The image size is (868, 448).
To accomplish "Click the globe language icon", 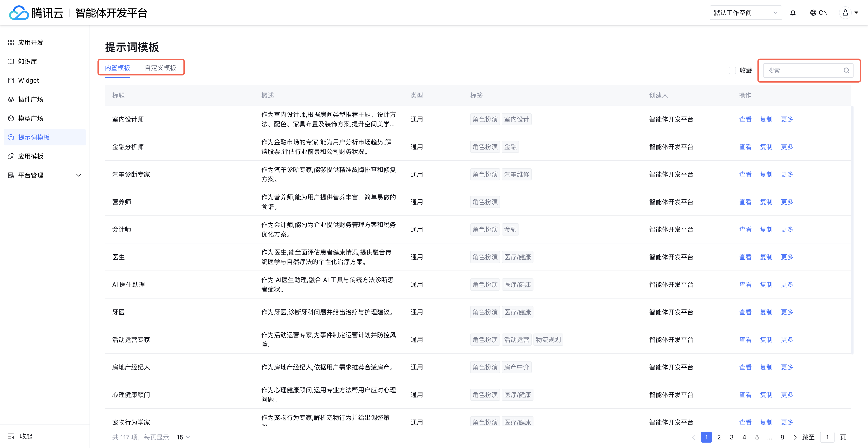I will (x=813, y=13).
